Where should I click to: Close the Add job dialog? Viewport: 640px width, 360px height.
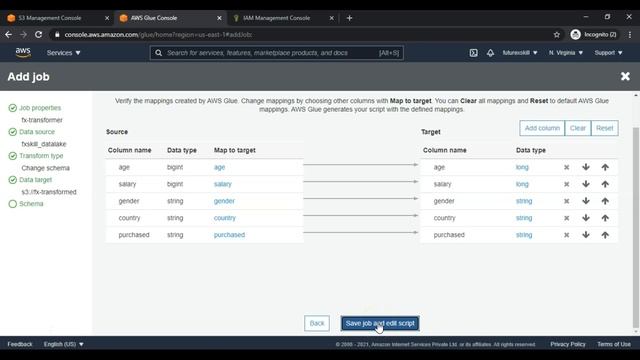(625, 76)
